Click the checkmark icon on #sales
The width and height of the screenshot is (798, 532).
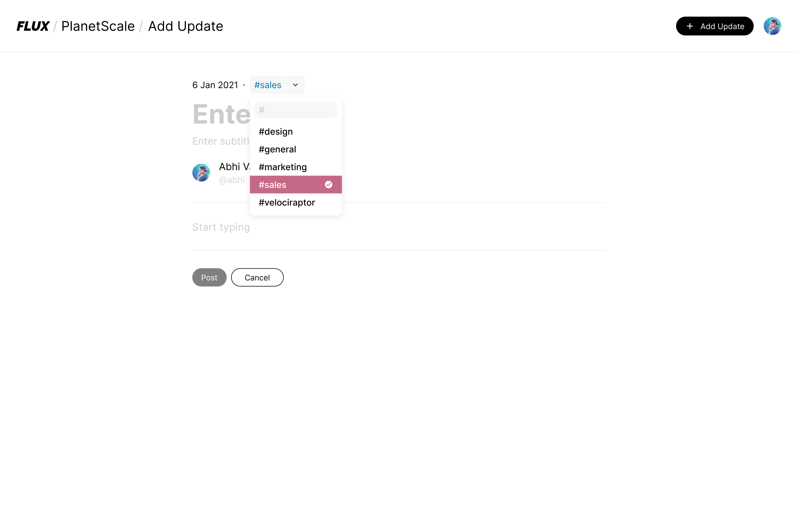pos(328,185)
